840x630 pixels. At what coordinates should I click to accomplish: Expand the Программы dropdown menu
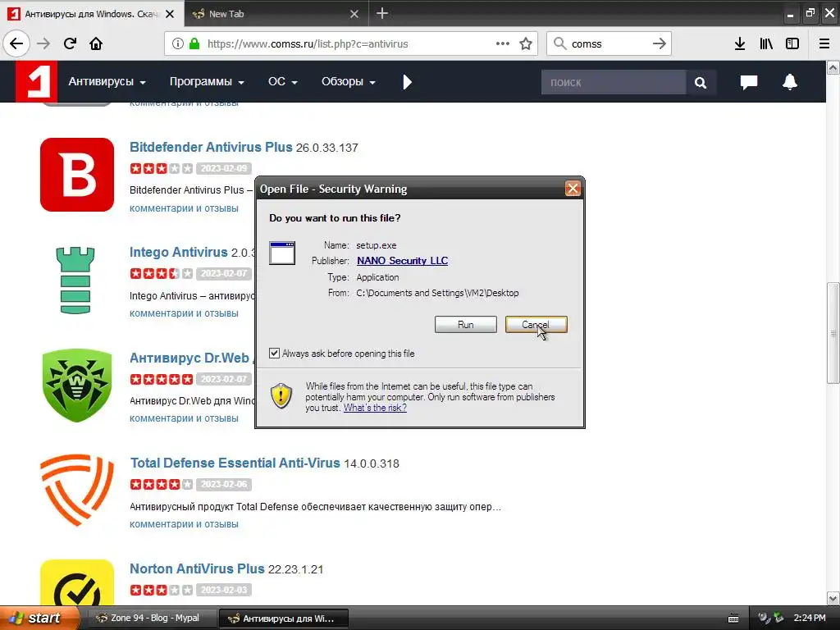pyautogui.click(x=207, y=81)
